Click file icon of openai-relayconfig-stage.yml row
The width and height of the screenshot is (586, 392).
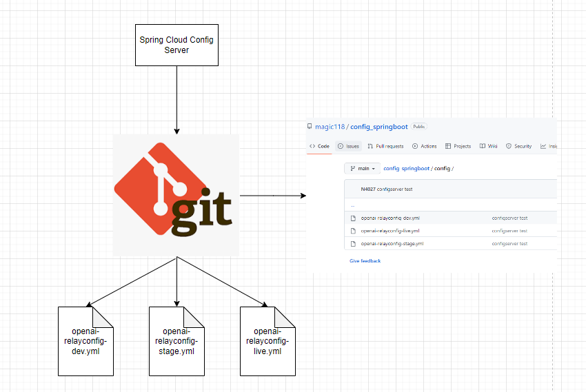coord(353,243)
